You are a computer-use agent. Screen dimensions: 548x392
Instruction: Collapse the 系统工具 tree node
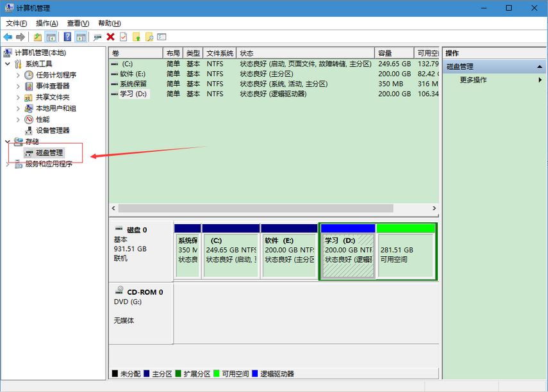coord(8,64)
